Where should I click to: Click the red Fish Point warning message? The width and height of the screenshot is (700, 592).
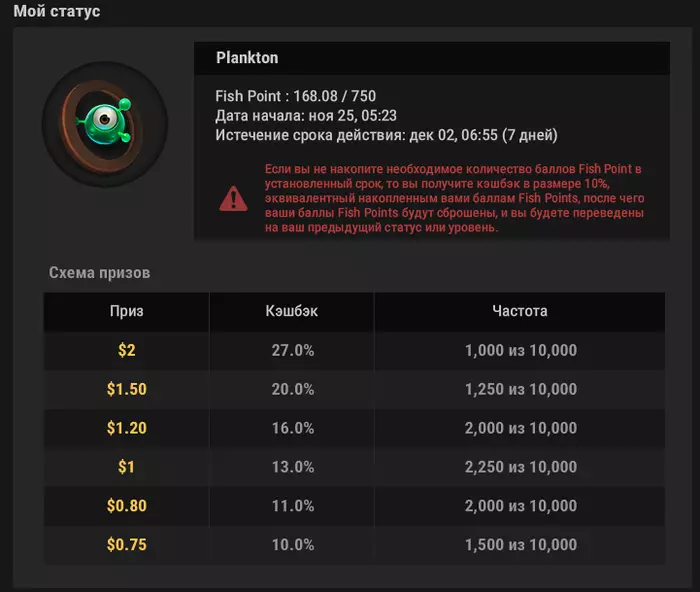(454, 199)
